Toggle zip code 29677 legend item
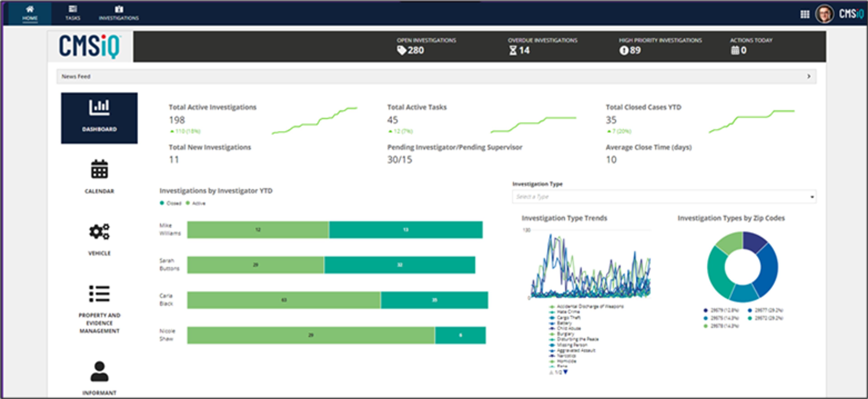 pyautogui.click(x=765, y=310)
